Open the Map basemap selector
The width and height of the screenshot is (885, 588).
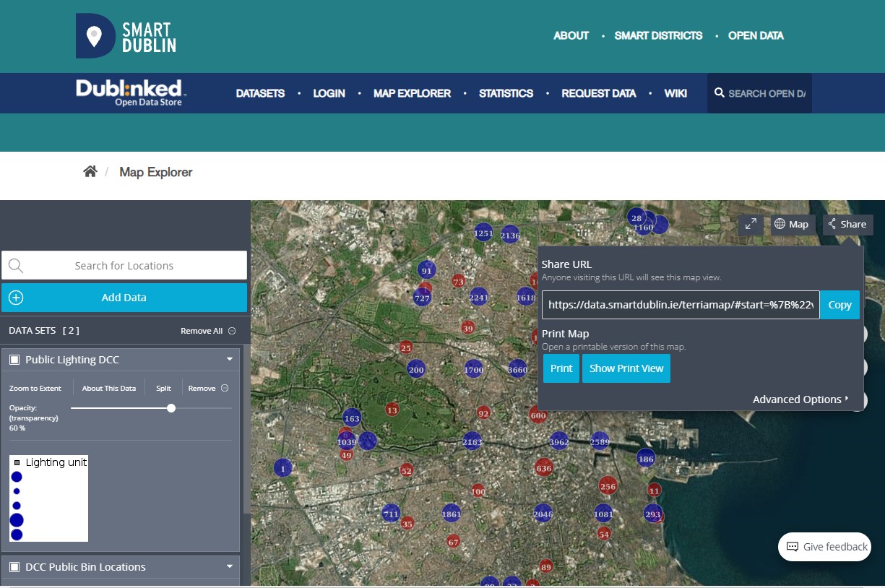[792, 224]
